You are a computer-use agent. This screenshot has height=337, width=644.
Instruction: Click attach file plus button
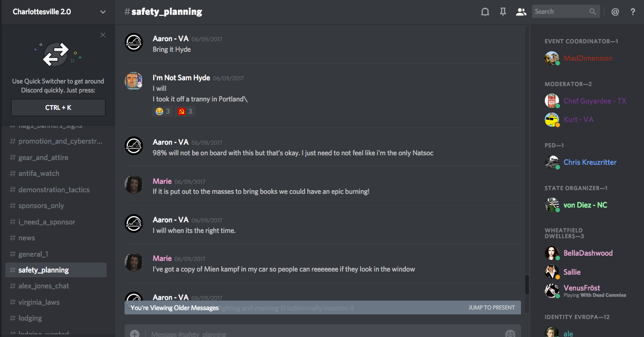point(135,333)
